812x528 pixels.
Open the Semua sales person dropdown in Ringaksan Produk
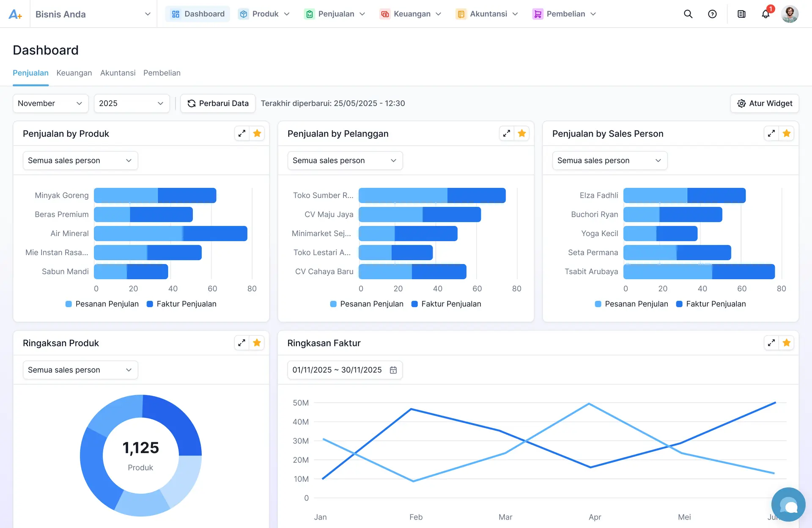(x=80, y=370)
